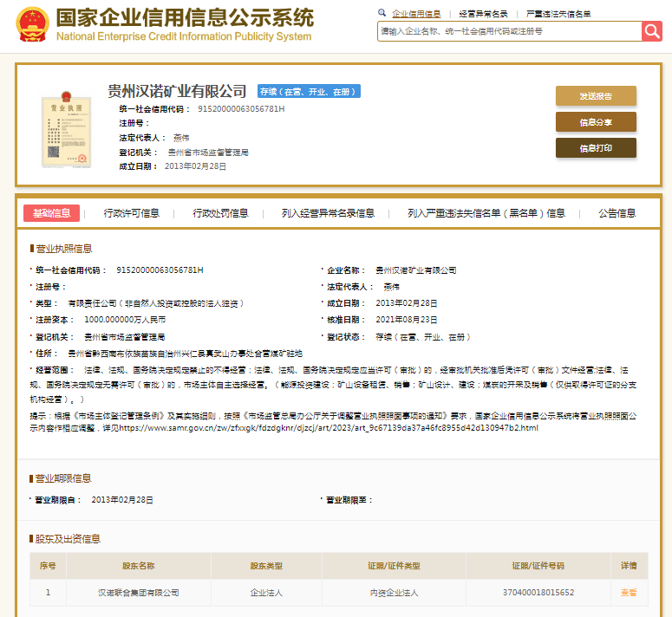Click 营业执照信息 section heading

[x=64, y=249]
